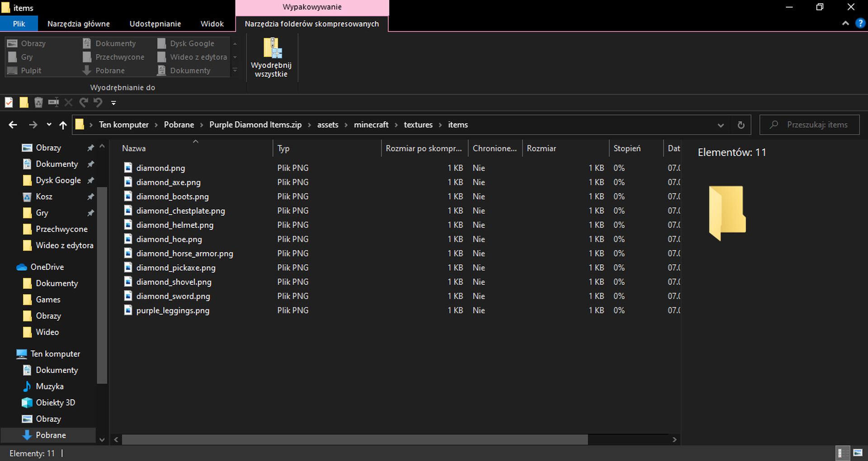Viewport: 868px width, 461px height.
Task: Switch to large thumbnails view in status bar
Action: coord(858,453)
